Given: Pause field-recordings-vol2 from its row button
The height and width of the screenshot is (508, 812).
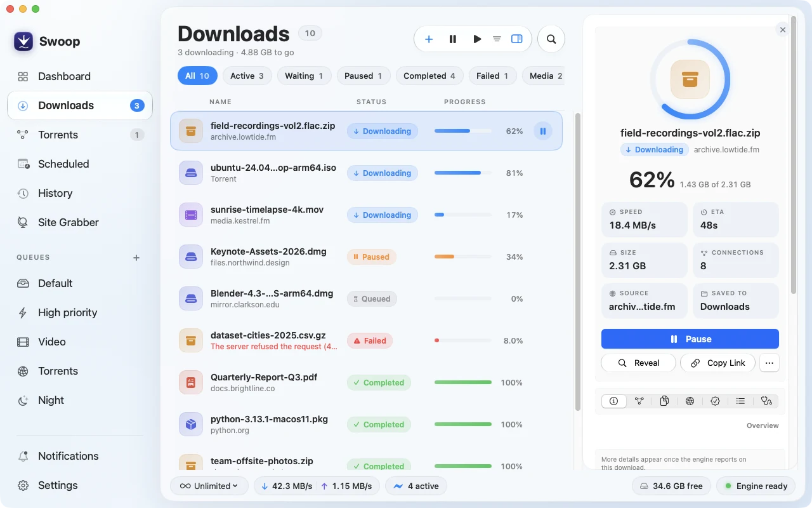Looking at the screenshot, I should tap(543, 131).
